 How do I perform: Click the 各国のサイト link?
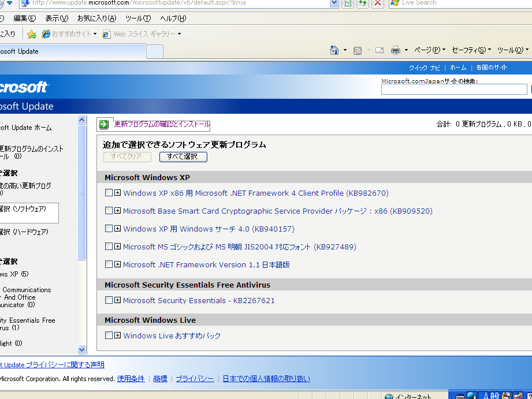492,68
